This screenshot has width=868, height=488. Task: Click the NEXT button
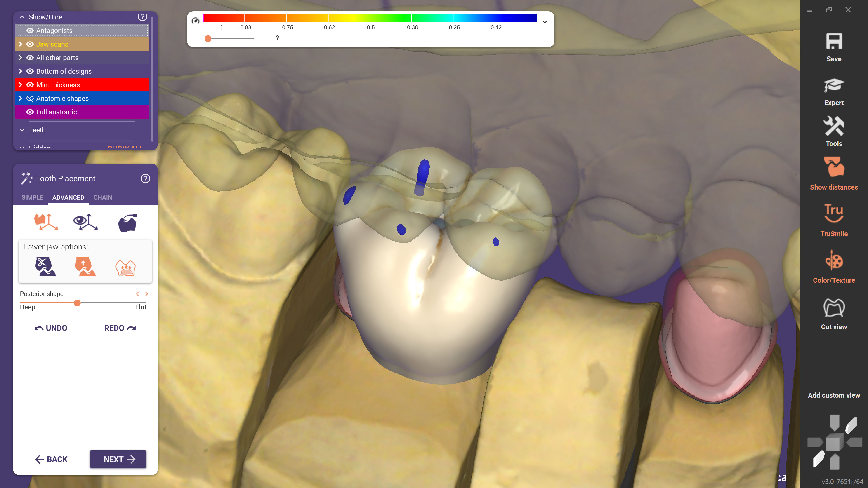118,459
